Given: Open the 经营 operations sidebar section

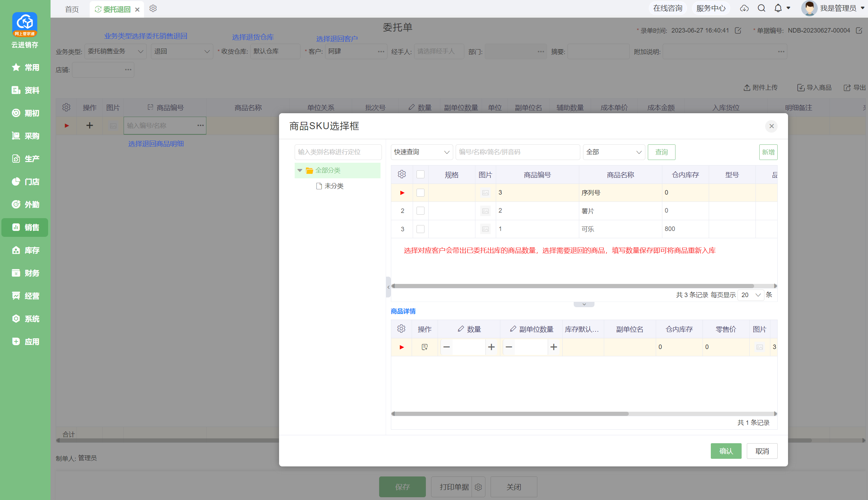Looking at the screenshot, I should tap(25, 296).
